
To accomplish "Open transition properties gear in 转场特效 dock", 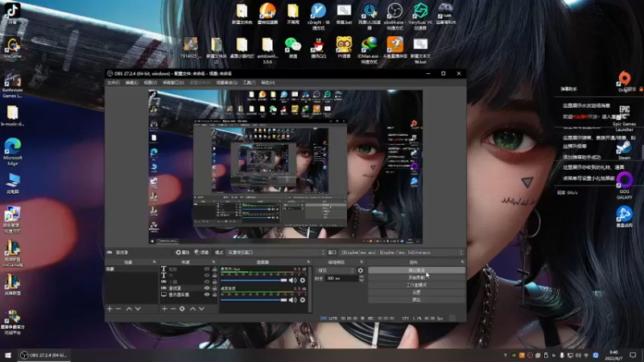I will 361,270.
